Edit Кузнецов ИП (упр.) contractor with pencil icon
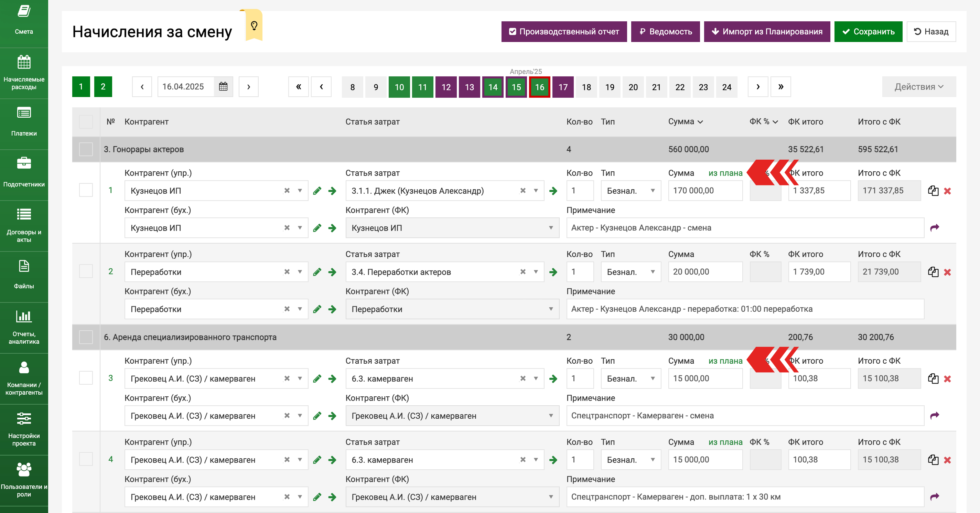 coord(317,191)
